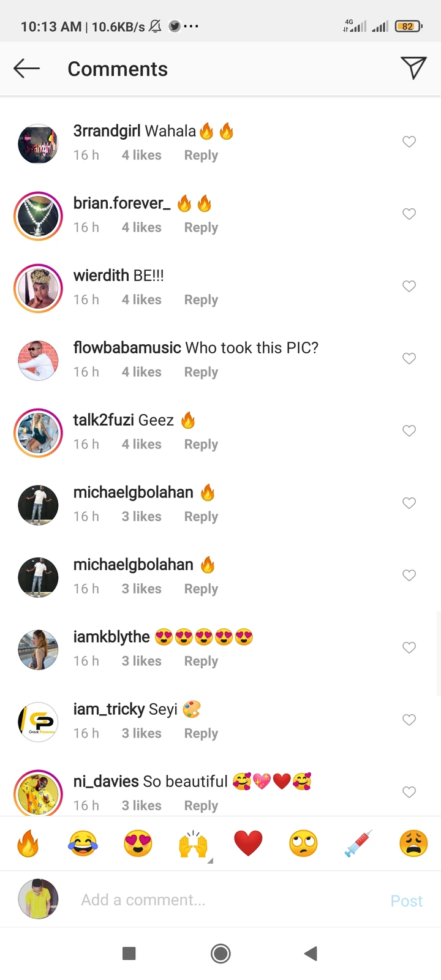Insert the syringe emoji reaction

358,843
